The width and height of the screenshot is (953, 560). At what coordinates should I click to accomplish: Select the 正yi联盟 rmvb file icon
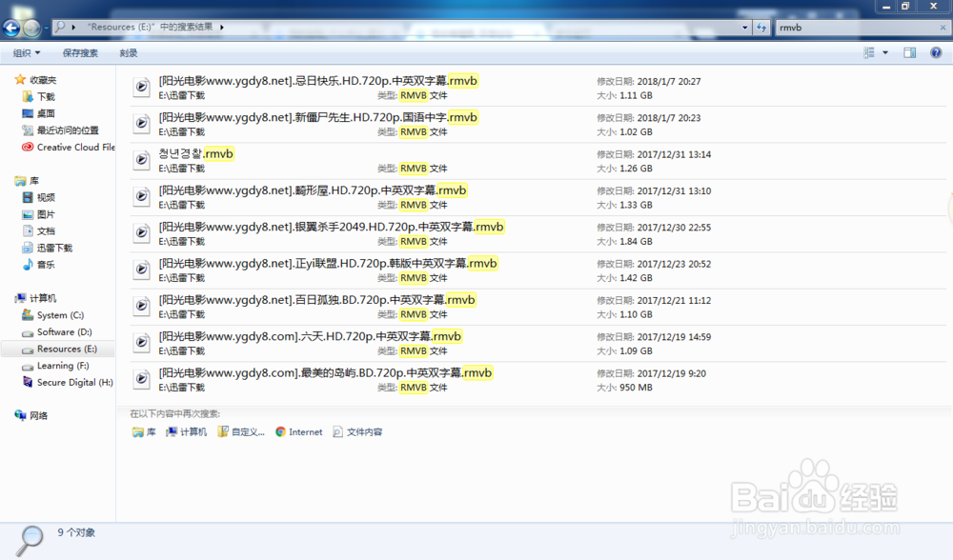142,270
